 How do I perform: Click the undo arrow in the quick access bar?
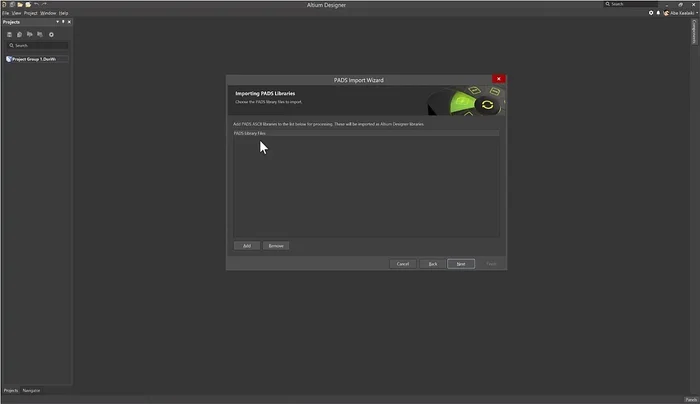click(x=37, y=5)
